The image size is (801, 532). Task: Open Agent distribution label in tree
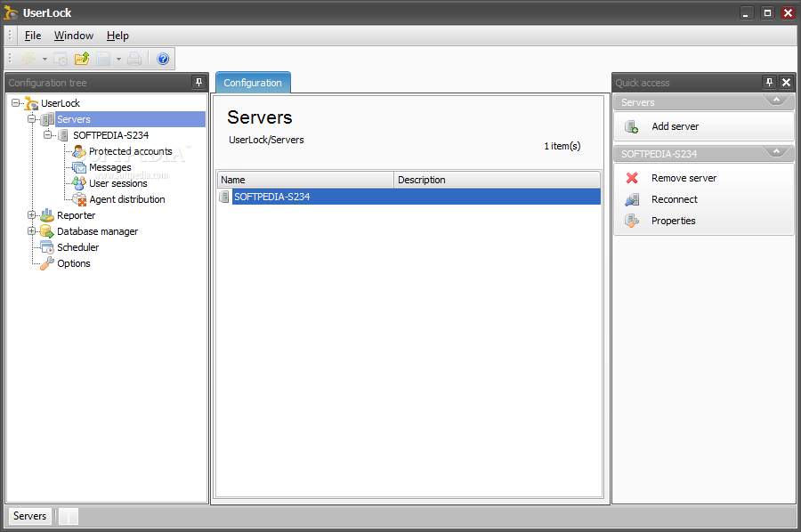click(x=127, y=199)
